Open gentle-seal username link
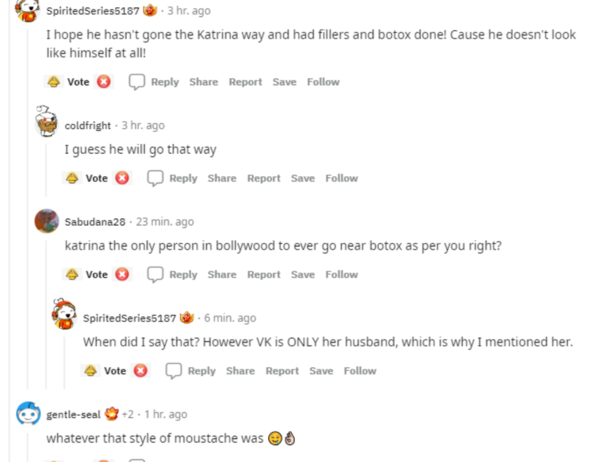Image resolution: width=616 pixels, height=462 pixels. point(73,414)
